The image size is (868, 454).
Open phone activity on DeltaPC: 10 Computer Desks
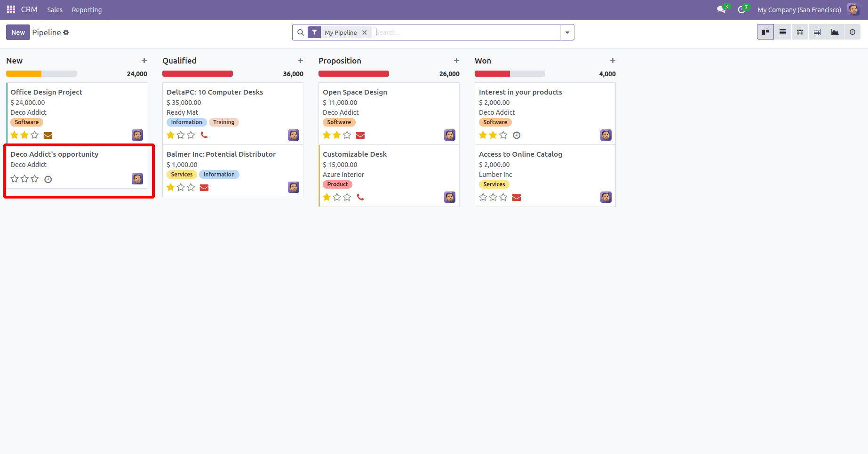pos(204,135)
